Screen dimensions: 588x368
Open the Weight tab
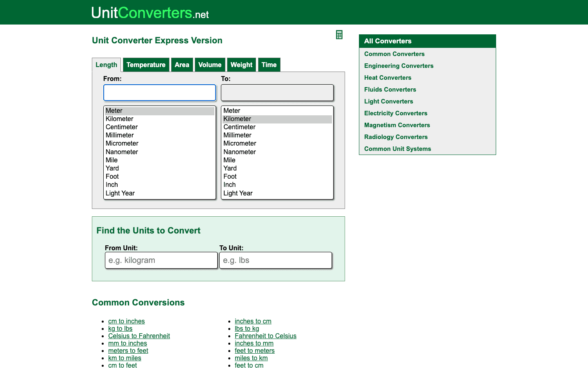[x=241, y=65]
